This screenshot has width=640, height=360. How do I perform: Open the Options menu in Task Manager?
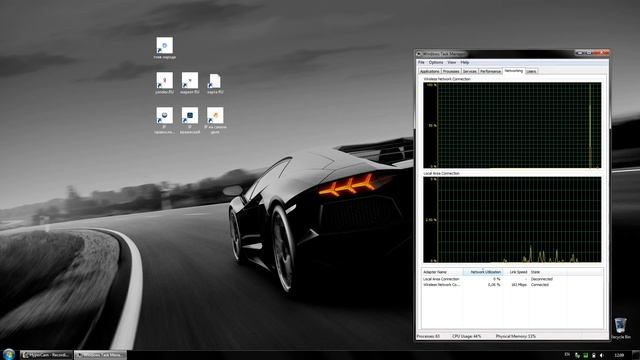click(436, 62)
